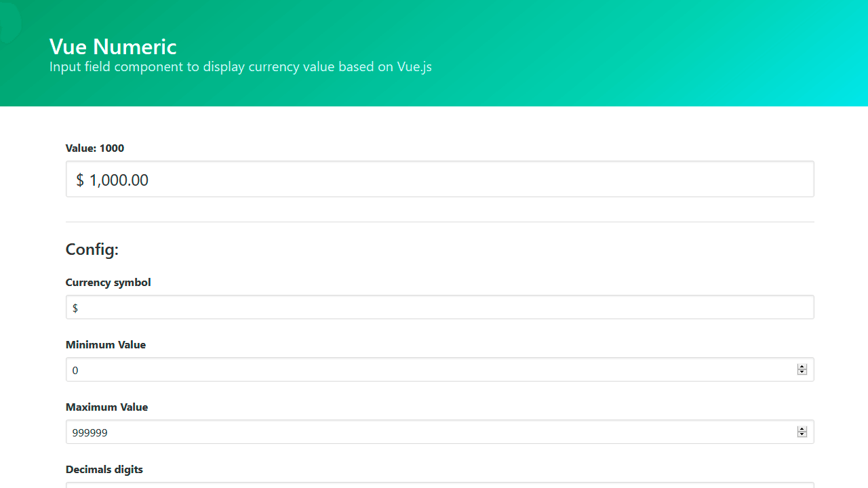
Task: Click the Vue.js currency component subtitle text
Action: pyautogui.click(x=240, y=67)
